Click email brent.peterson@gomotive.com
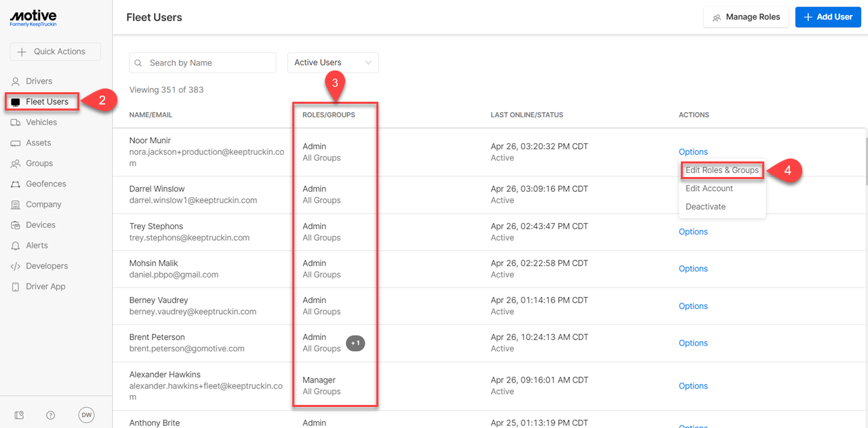The image size is (868, 428). point(186,349)
